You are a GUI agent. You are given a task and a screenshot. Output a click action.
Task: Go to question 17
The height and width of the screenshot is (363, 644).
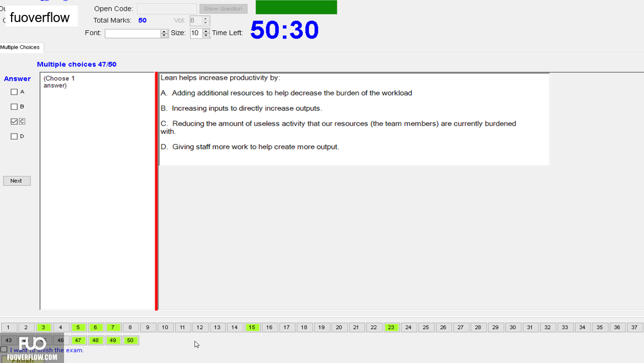[286, 327]
